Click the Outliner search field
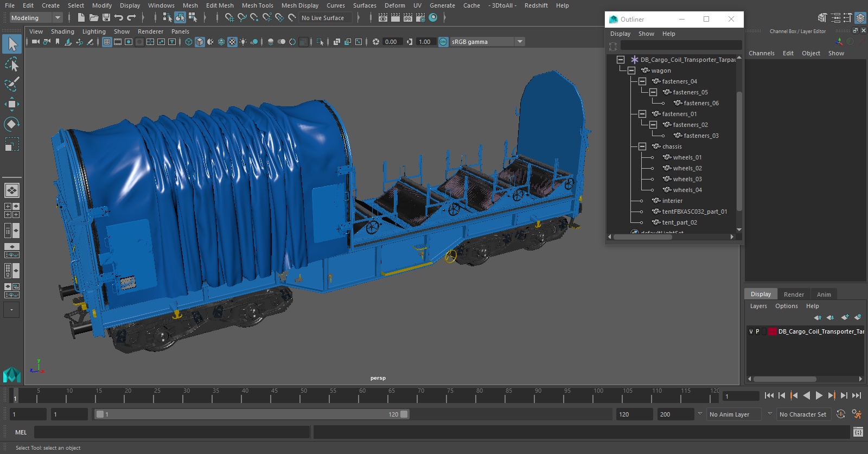 [681, 46]
